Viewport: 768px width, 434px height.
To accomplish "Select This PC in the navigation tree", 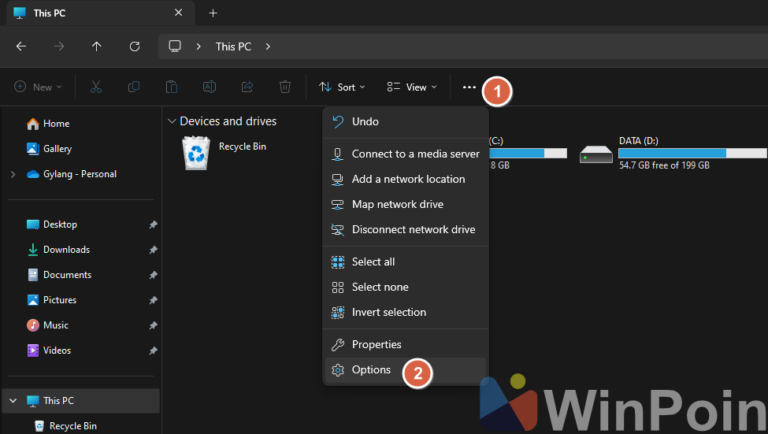I will (x=81, y=401).
